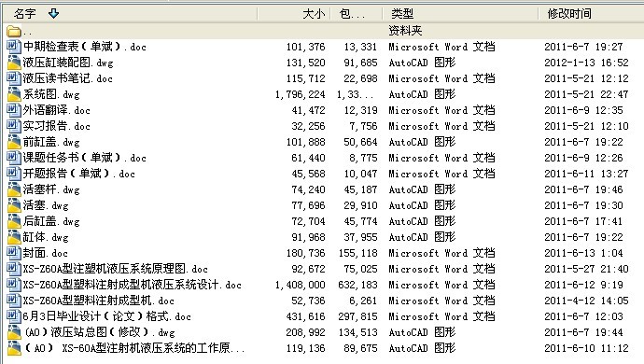Click the Word icon for 封面.doc
644x364 pixels.
(14, 253)
